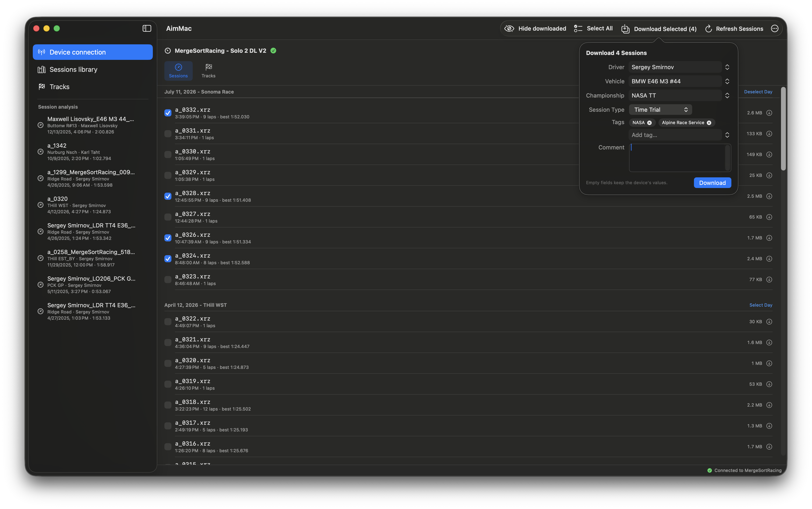Viewport: 812px width, 509px height.
Task: Click Select Day for April 12
Action: click(761, 305)
